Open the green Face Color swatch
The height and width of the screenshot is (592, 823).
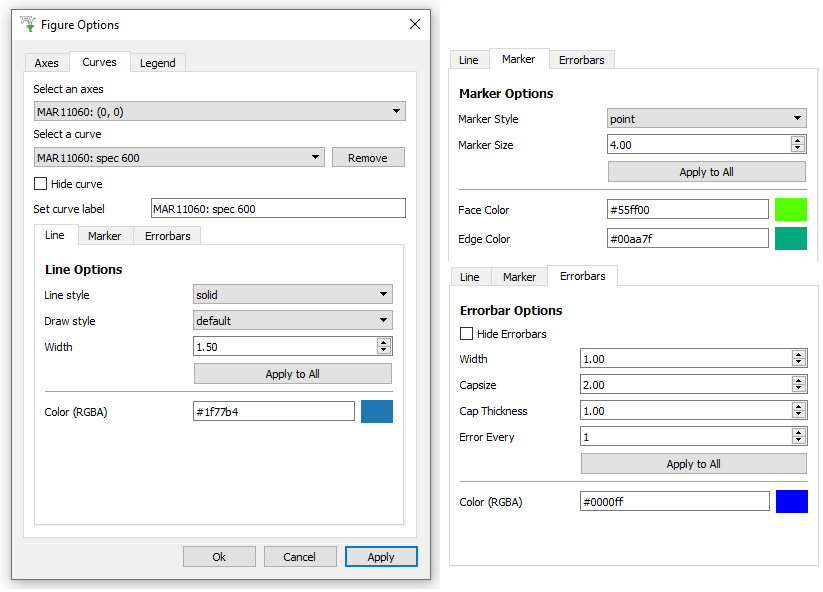[790, 210]
